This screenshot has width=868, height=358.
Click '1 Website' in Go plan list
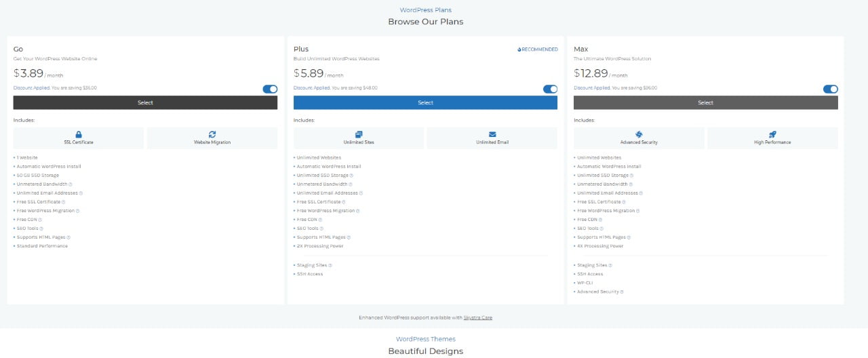click(27, 157)
